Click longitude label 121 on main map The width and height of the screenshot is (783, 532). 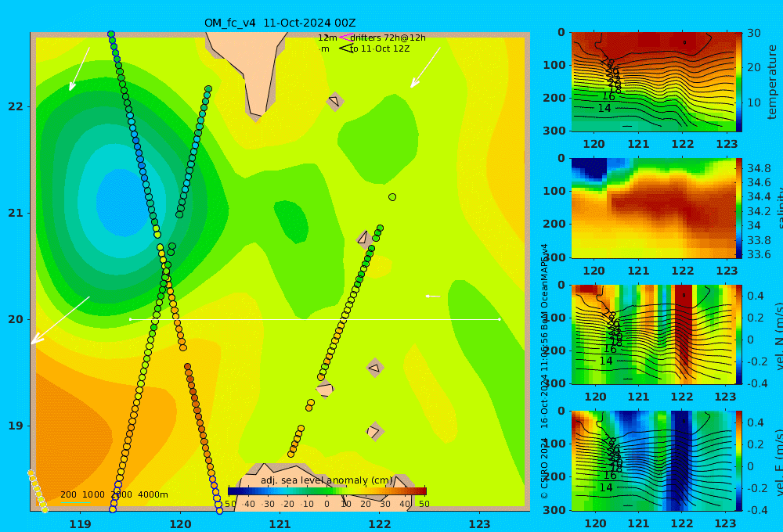coord(280,524)
